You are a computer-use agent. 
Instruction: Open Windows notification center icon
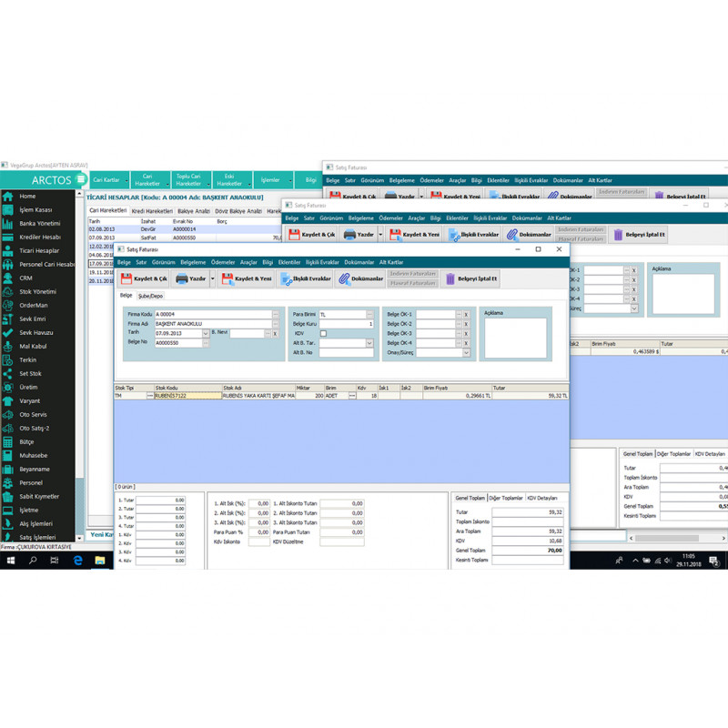(714, 561)
